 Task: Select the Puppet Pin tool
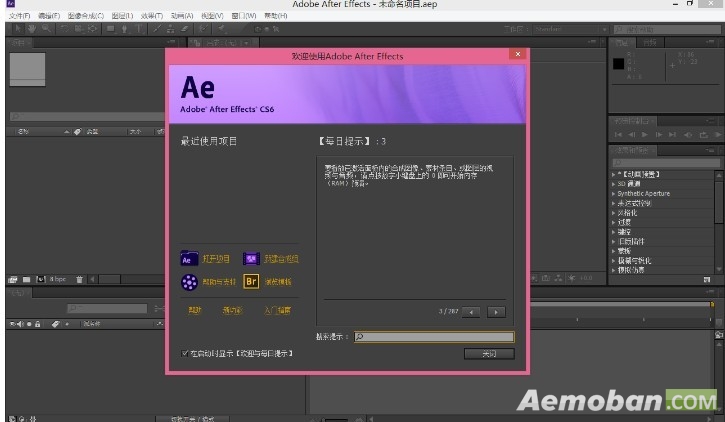tap(221, 29)
